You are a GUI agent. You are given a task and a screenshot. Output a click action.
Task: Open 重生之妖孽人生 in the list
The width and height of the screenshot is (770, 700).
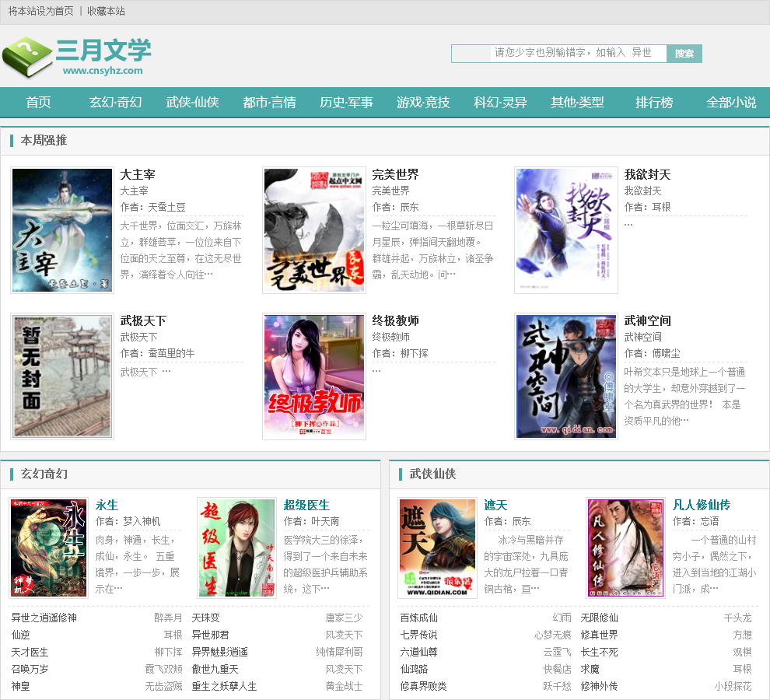pyautogui.click(x=224, y=686)
